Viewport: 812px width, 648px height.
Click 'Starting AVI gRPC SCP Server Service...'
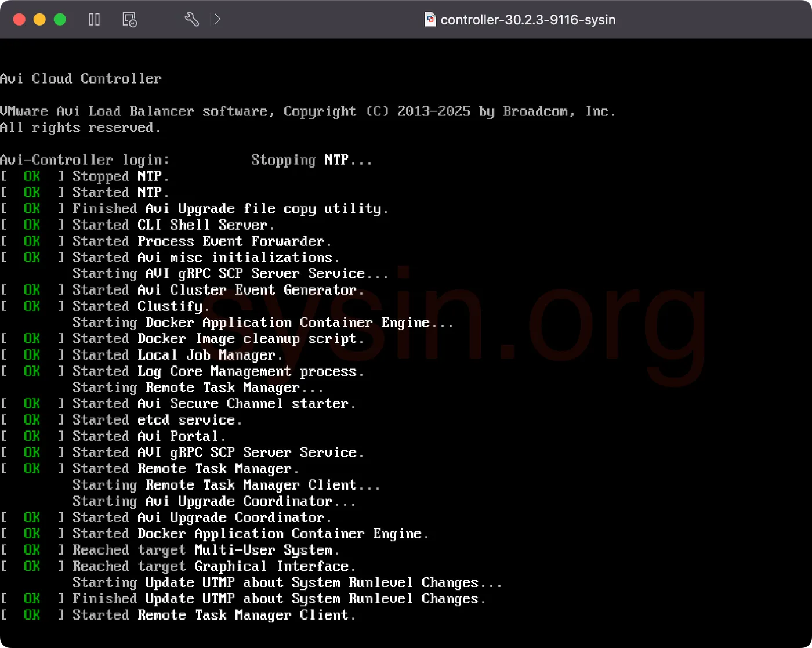(x=230, y=274)
